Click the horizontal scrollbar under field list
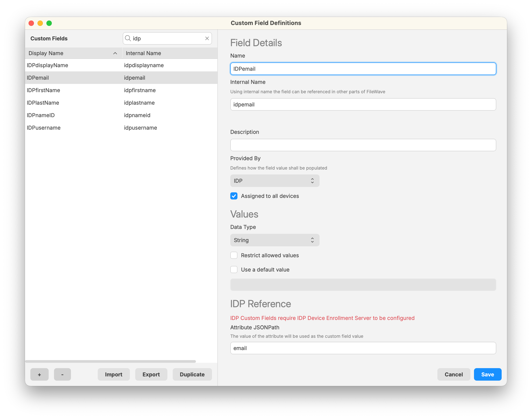Image resolution: width=532 pixels, height=419 pixels. (x=110, y=361)
